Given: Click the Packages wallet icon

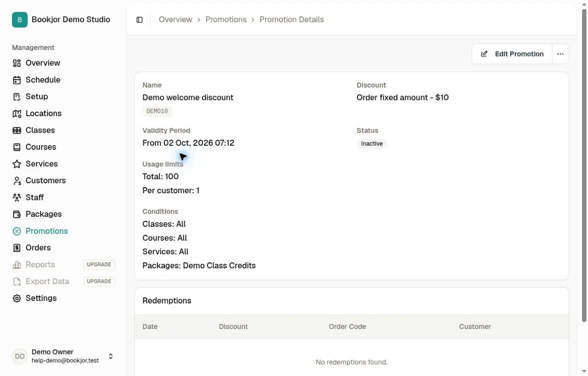Looking at the screenshot, I should 17,214.
